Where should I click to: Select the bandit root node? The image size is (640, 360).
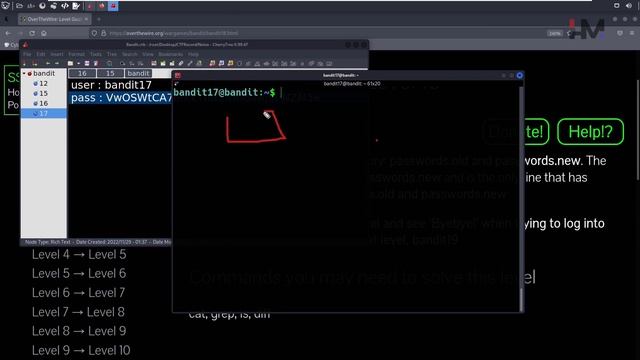point(44,73)
